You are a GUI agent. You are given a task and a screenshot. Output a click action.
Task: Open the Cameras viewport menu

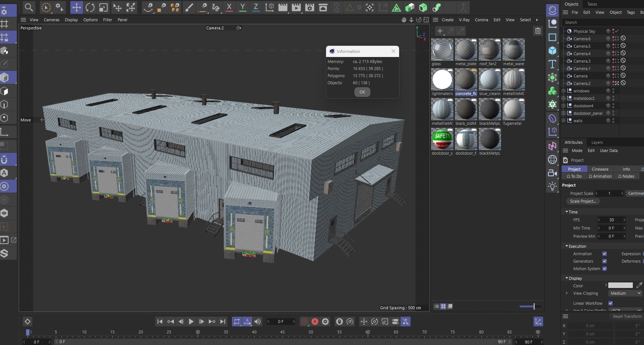pos(51,20)
